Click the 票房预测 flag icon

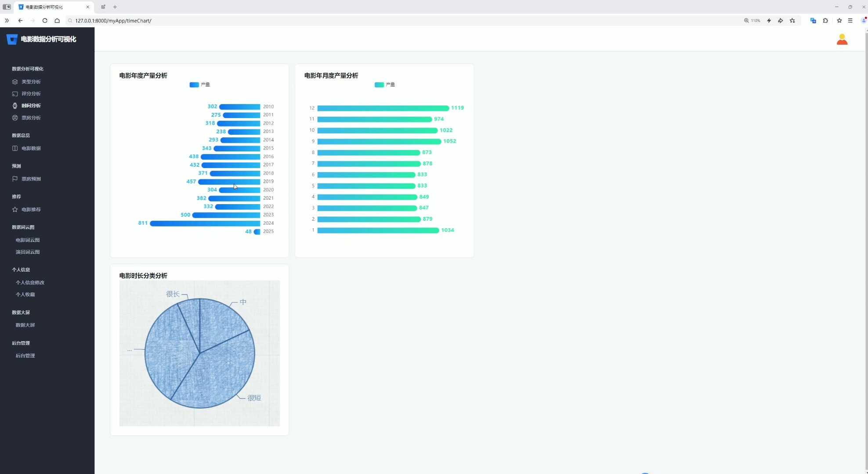tap(15, 179)
